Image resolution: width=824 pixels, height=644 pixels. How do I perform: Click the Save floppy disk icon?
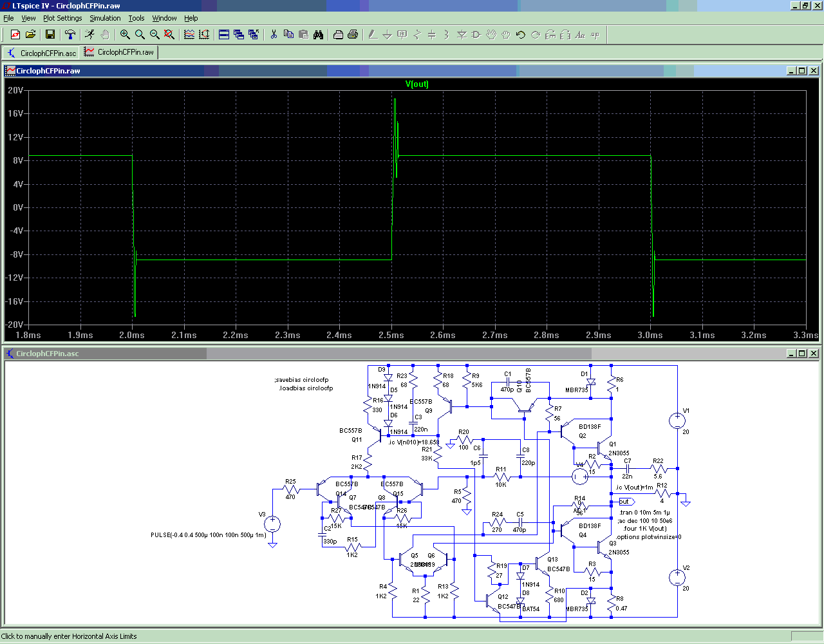(50, 35)
